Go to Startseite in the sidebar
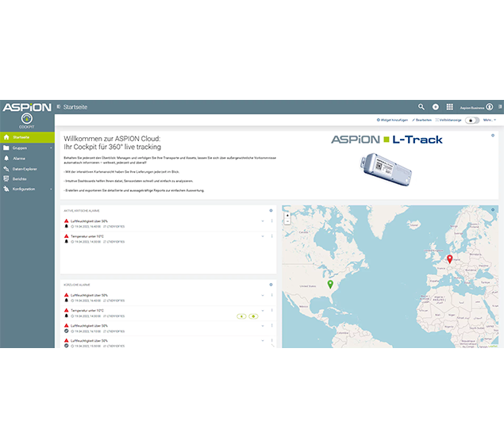The image size is (504, 448). point(27,137)
